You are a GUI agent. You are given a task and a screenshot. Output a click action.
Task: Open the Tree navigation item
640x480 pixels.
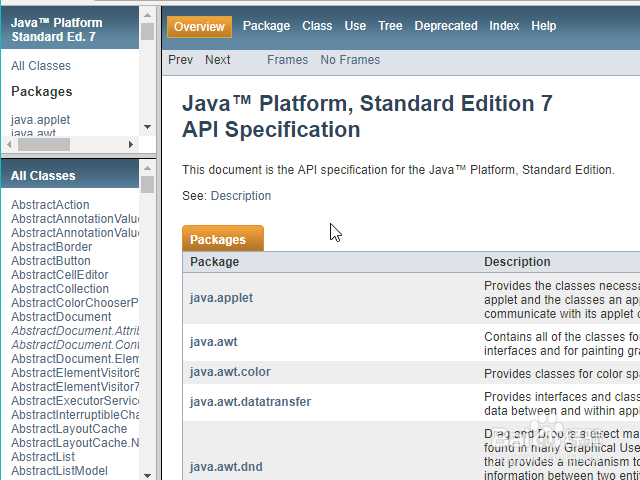click(390, 26)
